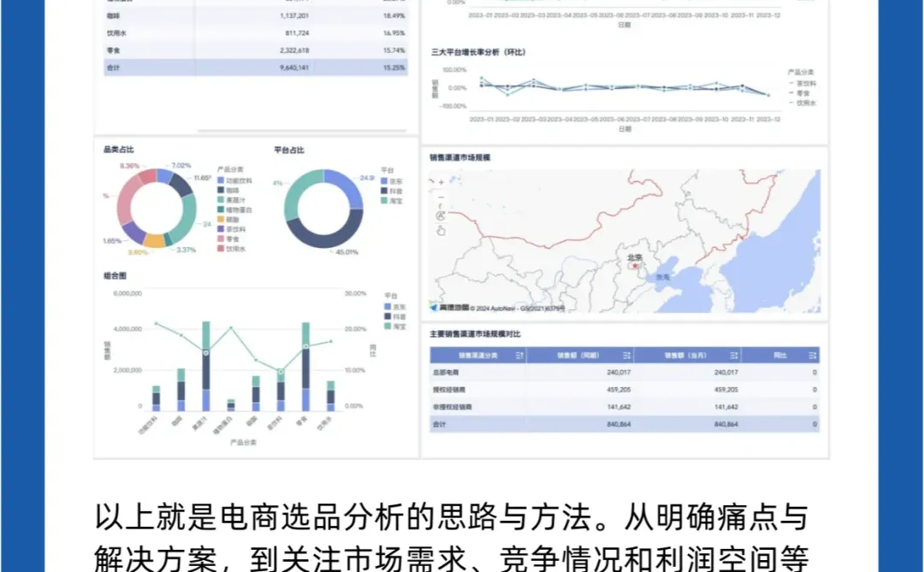Toggle 茶饮料 series in growth line chart legend
This screenshot has width=924, height=572.
click(802, 84)
